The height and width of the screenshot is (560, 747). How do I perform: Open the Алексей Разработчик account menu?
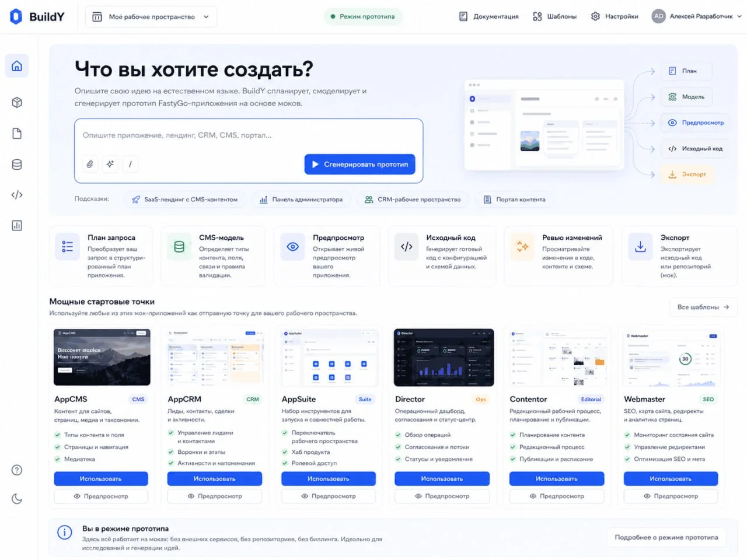tap(697, 16)
